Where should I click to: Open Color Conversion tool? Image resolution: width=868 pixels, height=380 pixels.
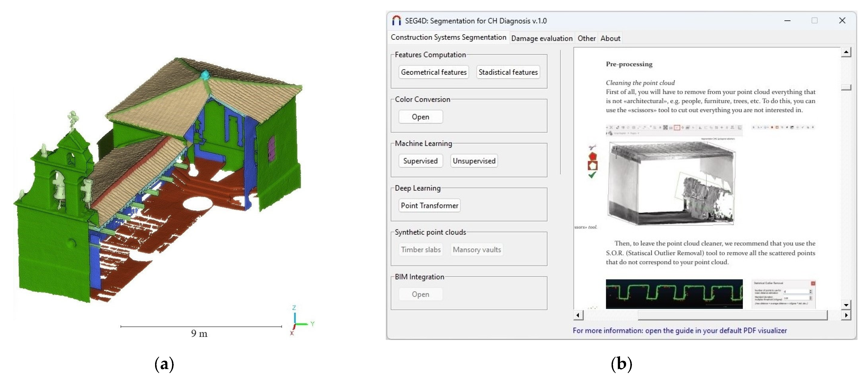pos(420,117)
